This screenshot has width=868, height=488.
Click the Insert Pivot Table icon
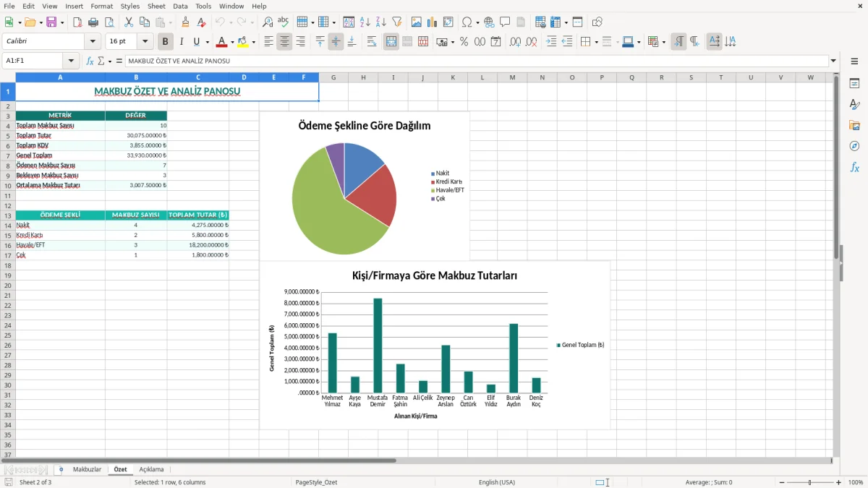click(x=448, y=22)
